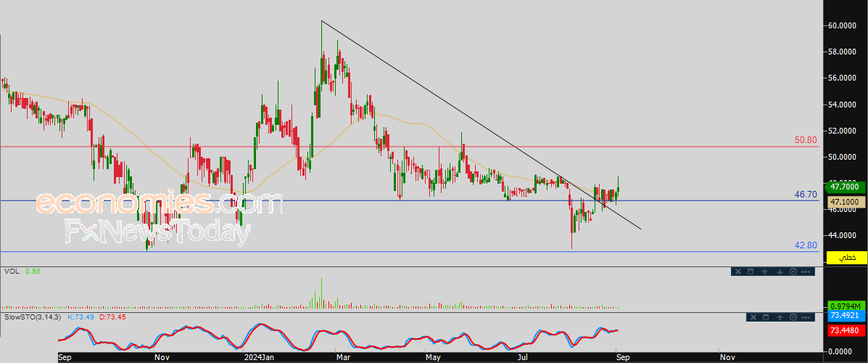The width and height of the screenshot is (868, 363).
Task: Open VOL indicator settings gear
Action: pos(793,272)
